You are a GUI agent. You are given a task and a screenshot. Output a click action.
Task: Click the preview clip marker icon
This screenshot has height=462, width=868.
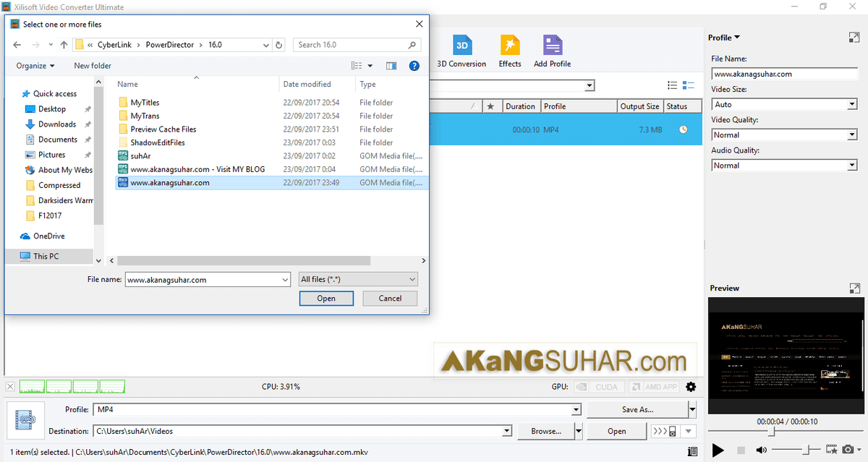coord(831,450)
